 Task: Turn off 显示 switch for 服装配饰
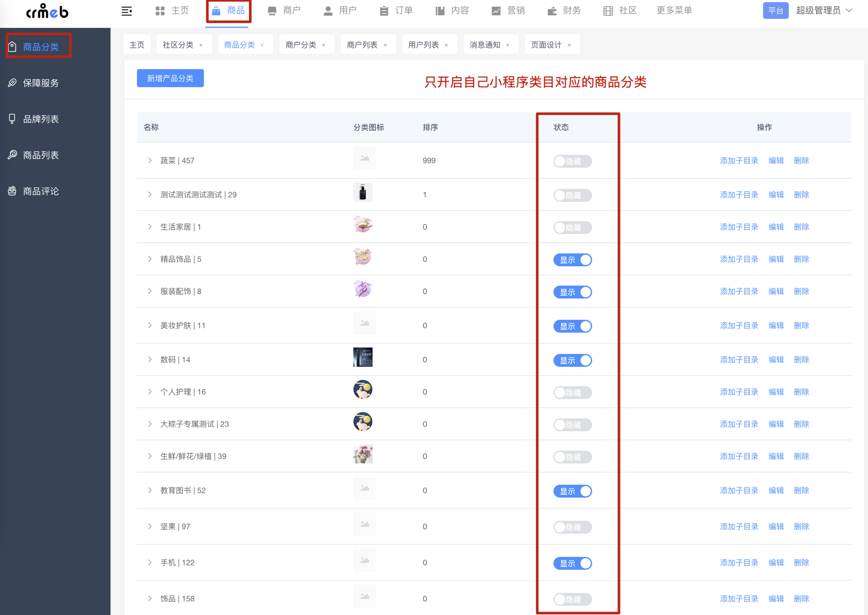pos(572,292)
